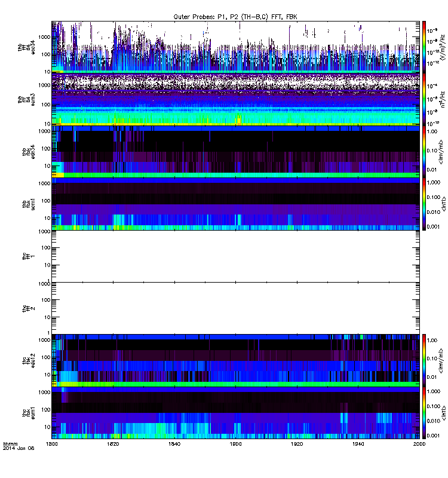Click the 2000 time tick label
The width and height of the screenshot is (448, 478).
pyautogui.click(x=419, y=444)
